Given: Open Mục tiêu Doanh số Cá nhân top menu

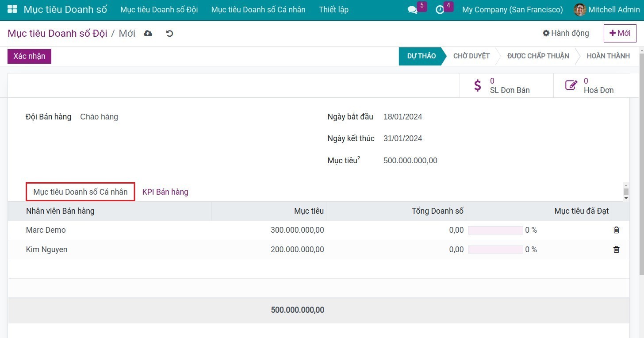Looking at the screenshot, I should point(258,10).
